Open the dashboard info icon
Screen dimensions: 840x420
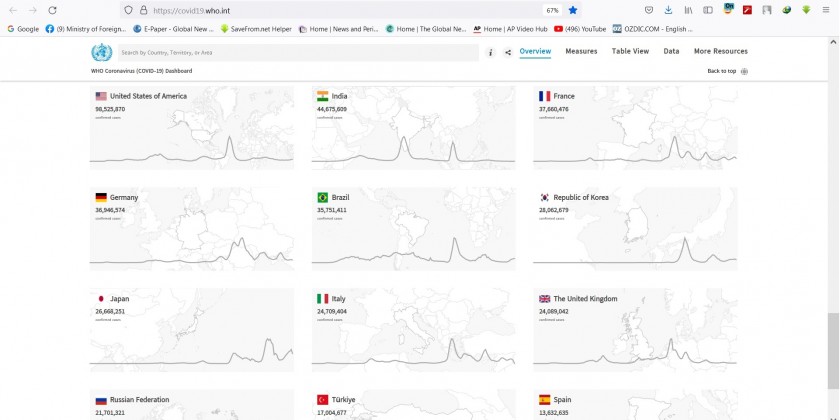click(x=490, y=52)
